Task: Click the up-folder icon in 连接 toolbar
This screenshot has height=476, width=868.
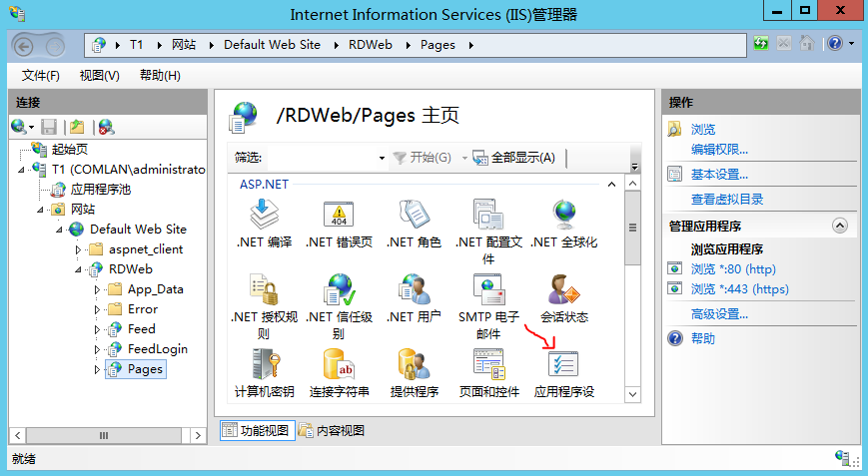Action: pos(77,127)
